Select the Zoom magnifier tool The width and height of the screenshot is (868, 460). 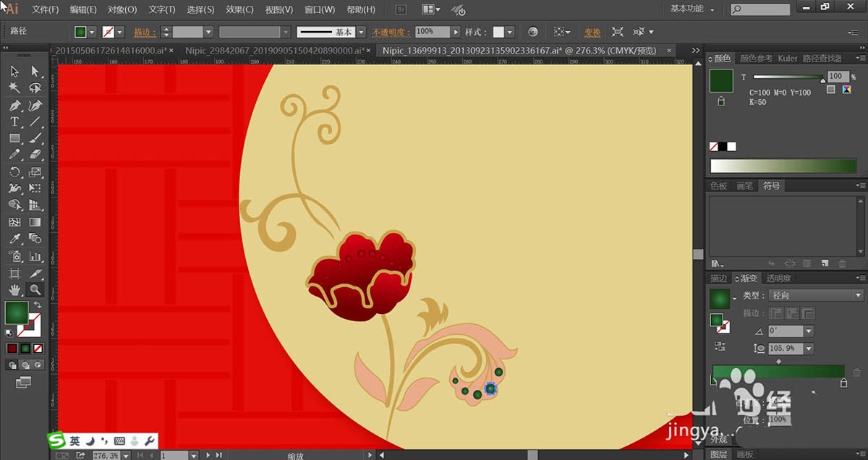[x=35, y=290]
